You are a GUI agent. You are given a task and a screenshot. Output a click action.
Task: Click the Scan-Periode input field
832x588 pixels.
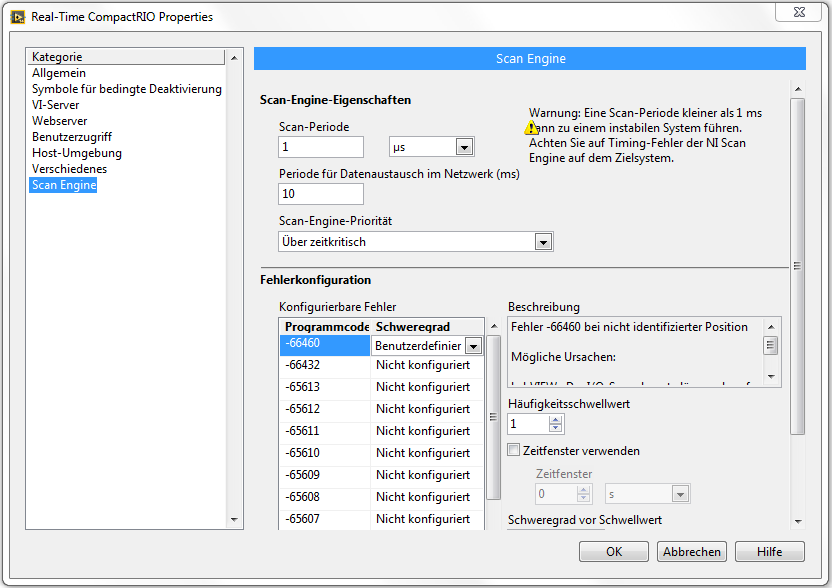[320, 147]
